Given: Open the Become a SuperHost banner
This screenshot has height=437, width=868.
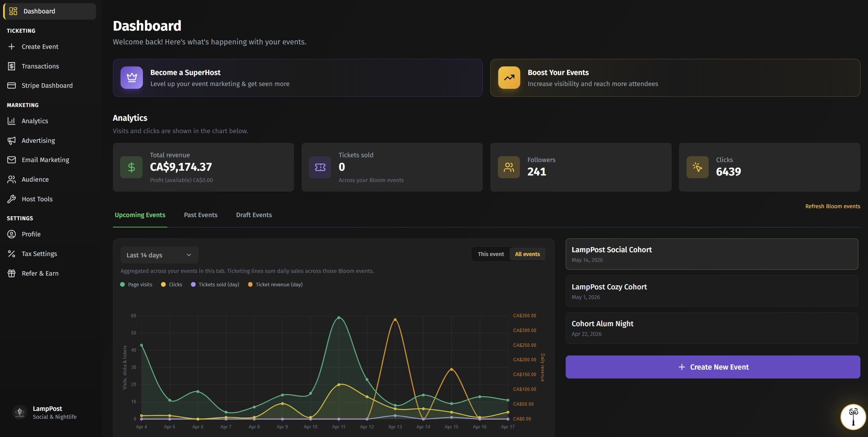Looking at the screenshot, I should point(297,78).
